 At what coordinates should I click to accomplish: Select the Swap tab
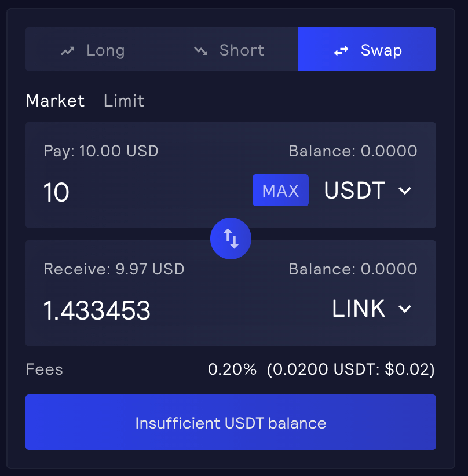tap(367, 50)
